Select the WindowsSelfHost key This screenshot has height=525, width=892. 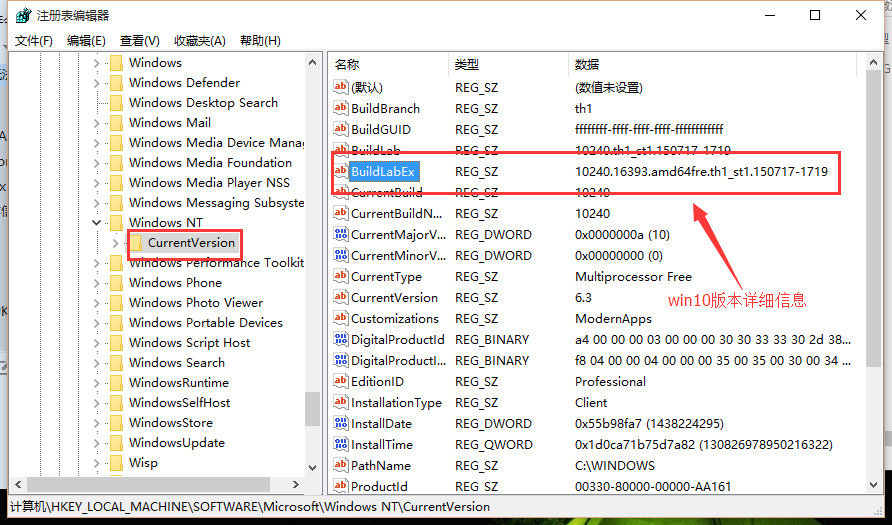179,403
